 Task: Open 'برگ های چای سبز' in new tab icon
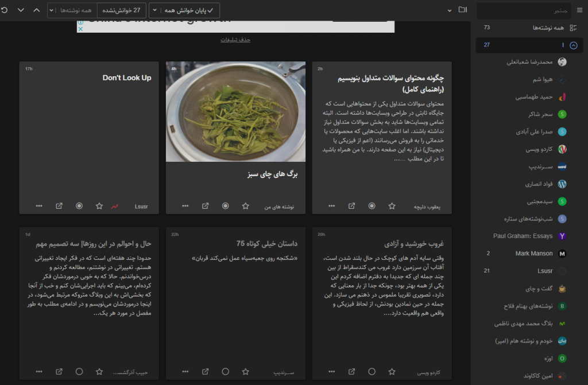(206, 206)
